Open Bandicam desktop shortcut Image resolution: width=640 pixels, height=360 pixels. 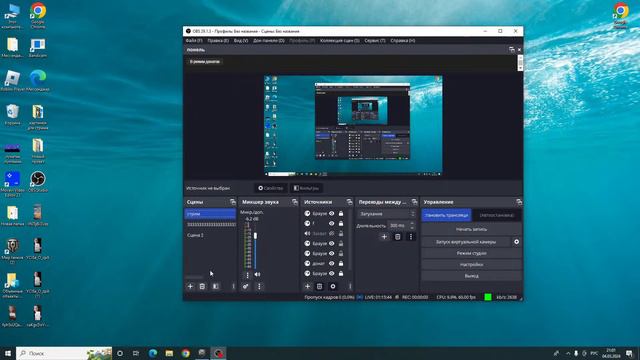(x=38, y=48)
